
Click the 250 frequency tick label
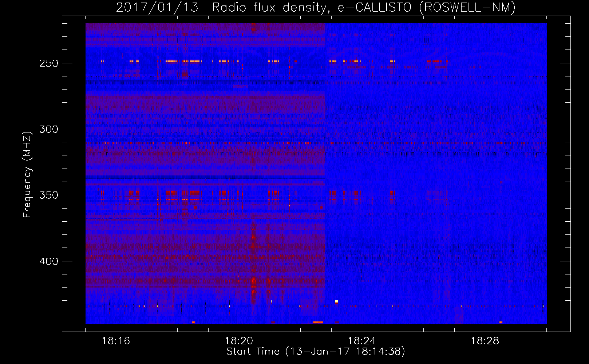(49, 63)
